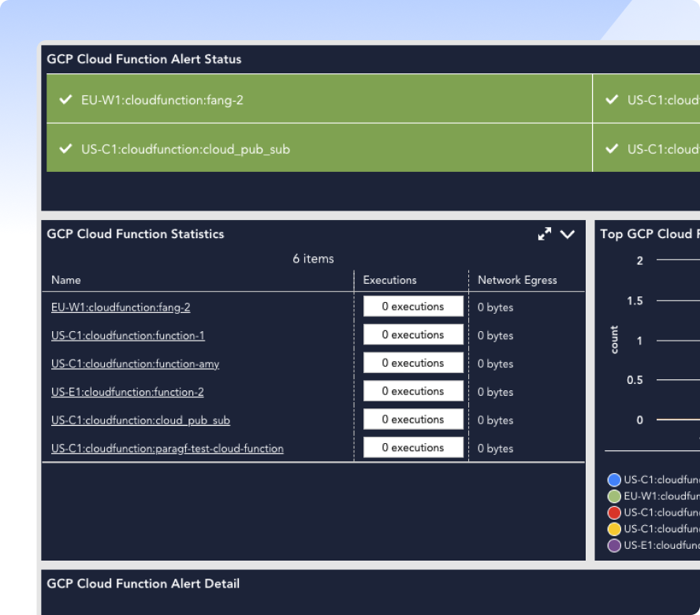Click the executions value for cloud_pub_sub row
The width and height of the screenshot is (700, 615).
413,419
